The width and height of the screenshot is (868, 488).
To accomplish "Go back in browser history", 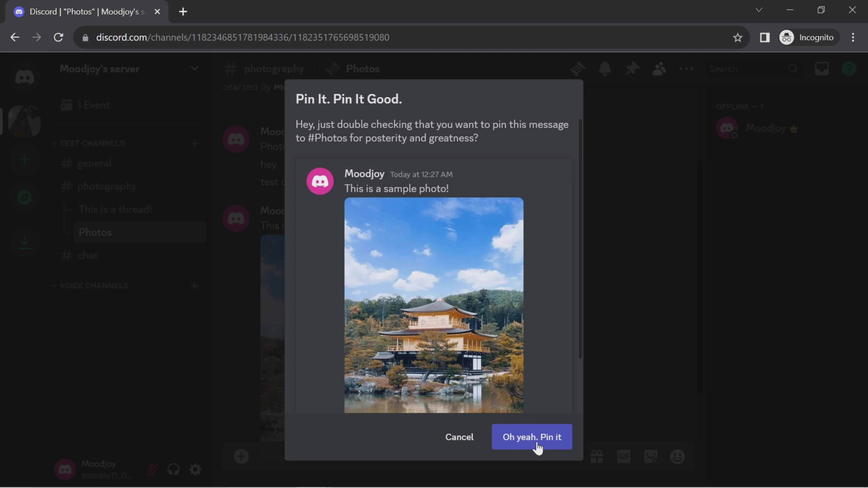I will pyautogui.click(x=14, y=37).
